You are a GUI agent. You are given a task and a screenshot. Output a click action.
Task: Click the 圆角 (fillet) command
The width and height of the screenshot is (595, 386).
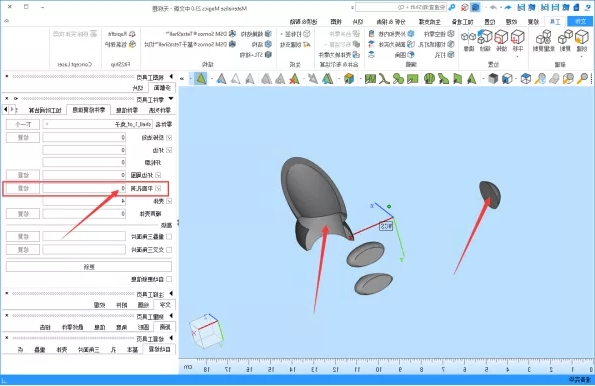point(405,55)
